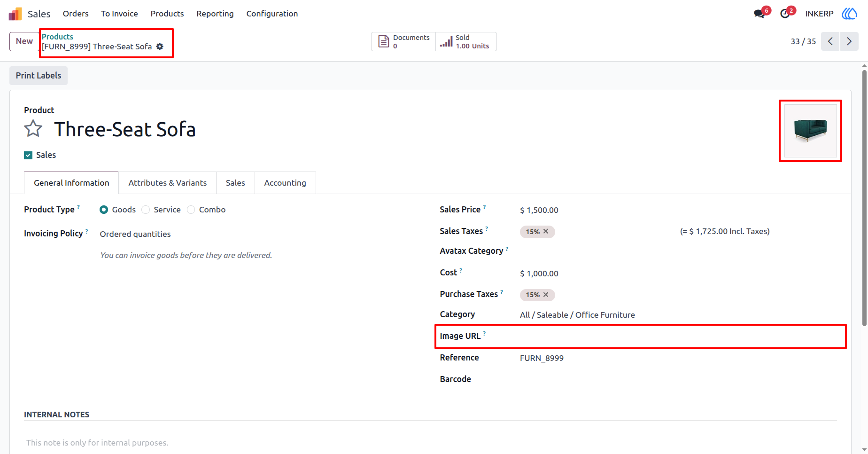
Task: Click the Products breadcrumb link
Action: (x=57, y=37)
